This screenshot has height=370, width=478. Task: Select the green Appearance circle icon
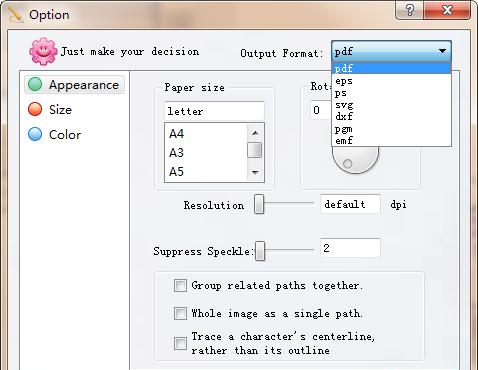coord(35,84)
